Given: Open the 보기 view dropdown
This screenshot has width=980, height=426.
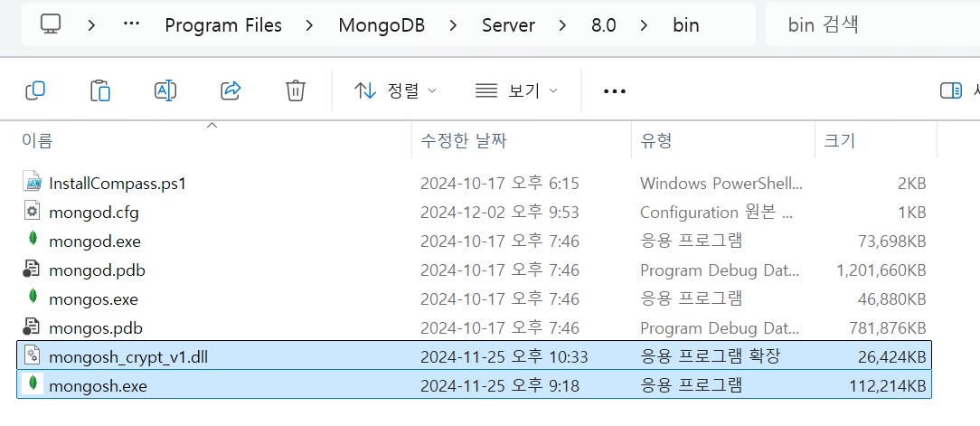Looking at the screenshot, I should [x=515, y=91].
